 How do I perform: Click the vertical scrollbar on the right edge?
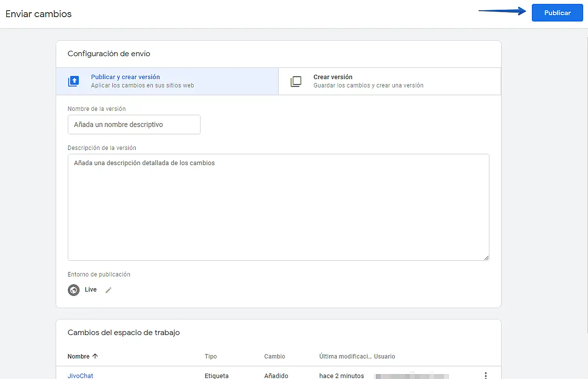click(x=585, y=195)
